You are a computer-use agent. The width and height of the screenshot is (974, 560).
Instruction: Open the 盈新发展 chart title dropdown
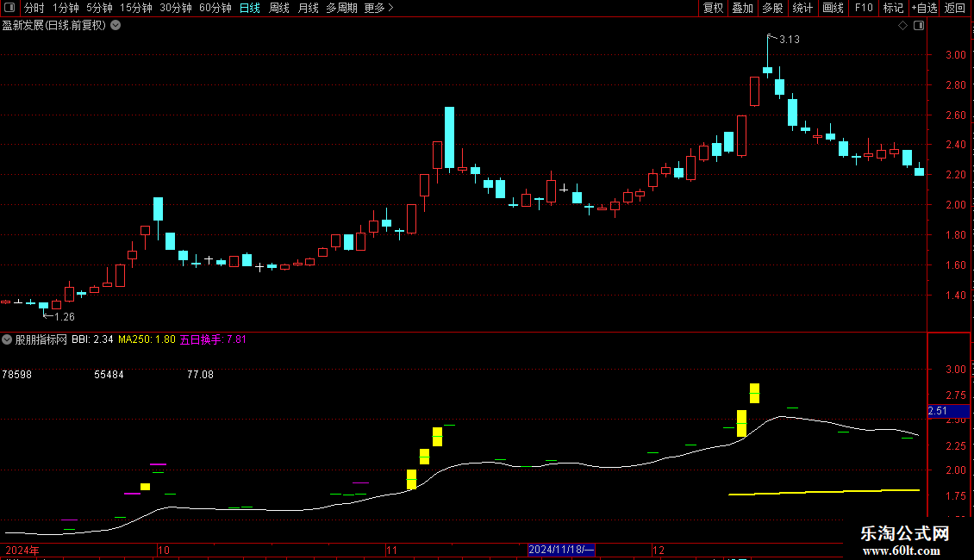pyautogui.click(x=116, y=26)
